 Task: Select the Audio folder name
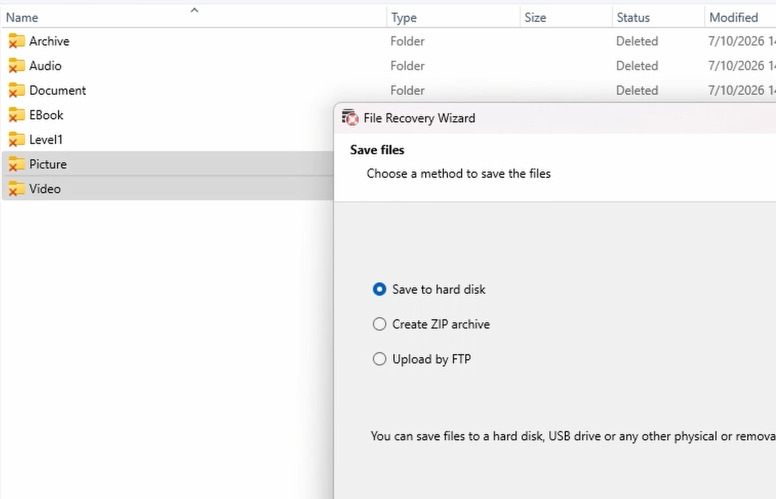[45, 66]
